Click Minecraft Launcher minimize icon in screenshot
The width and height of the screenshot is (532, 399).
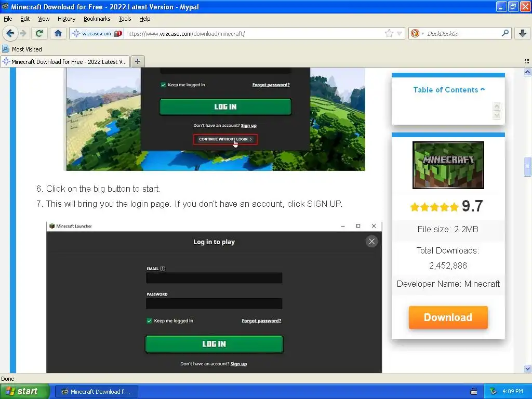click(x=343, y=226)
